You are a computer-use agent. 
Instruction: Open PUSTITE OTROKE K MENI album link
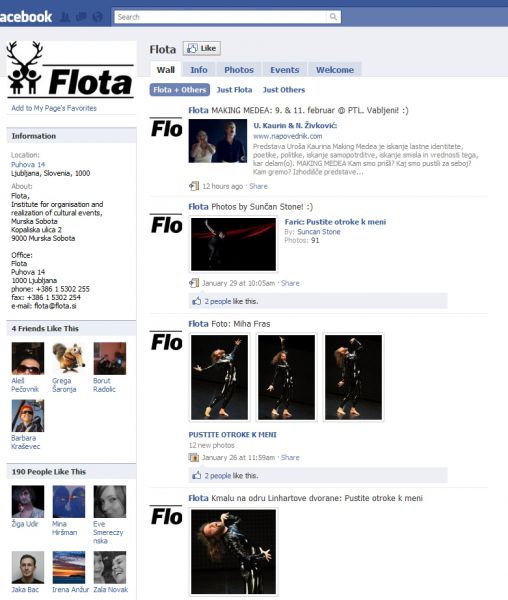pyautogui.click(x=233, y=435)
